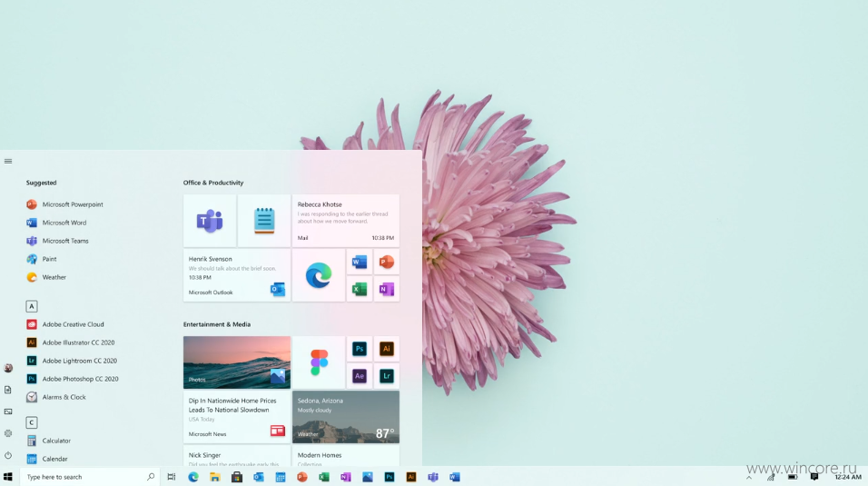Select the Entertainment & Media group header
Image resolution: width=868 pixels, height=486 pixels.
click(216, 324)
